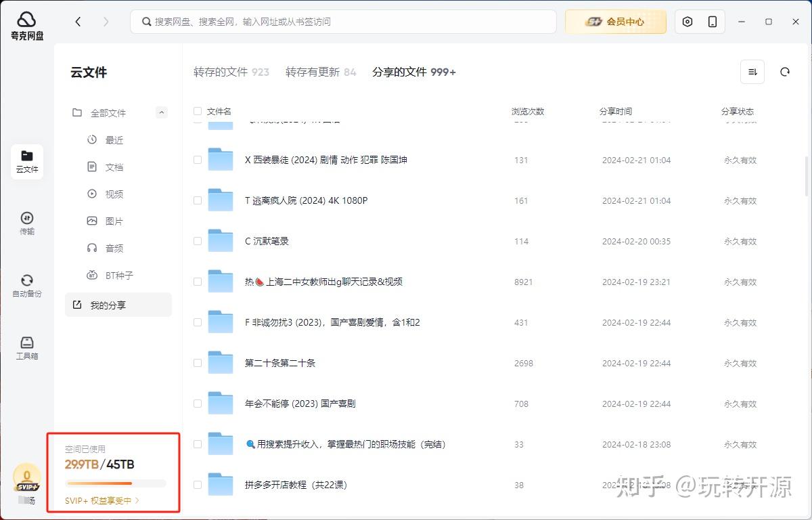Open 工具箱 toolbox
This screenshot has height=520, width=812.
[27, 348]
